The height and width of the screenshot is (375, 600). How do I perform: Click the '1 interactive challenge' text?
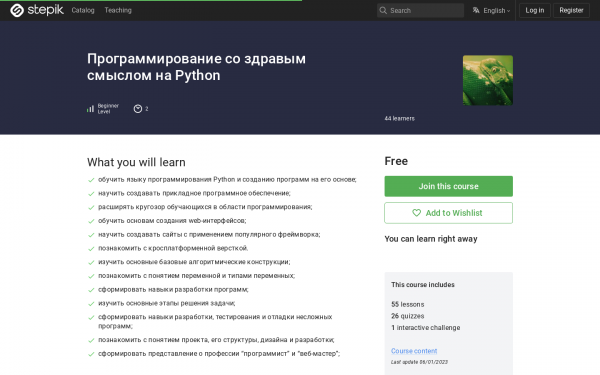pyautogui.click(x=426, y=328)
